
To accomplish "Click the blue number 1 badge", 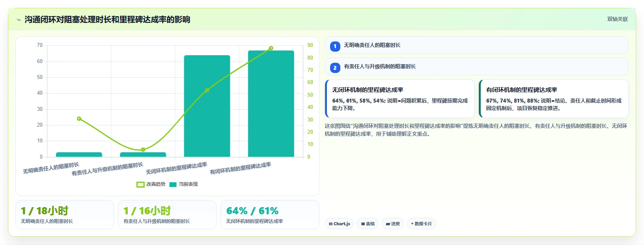I will click(x=335, y=47).
